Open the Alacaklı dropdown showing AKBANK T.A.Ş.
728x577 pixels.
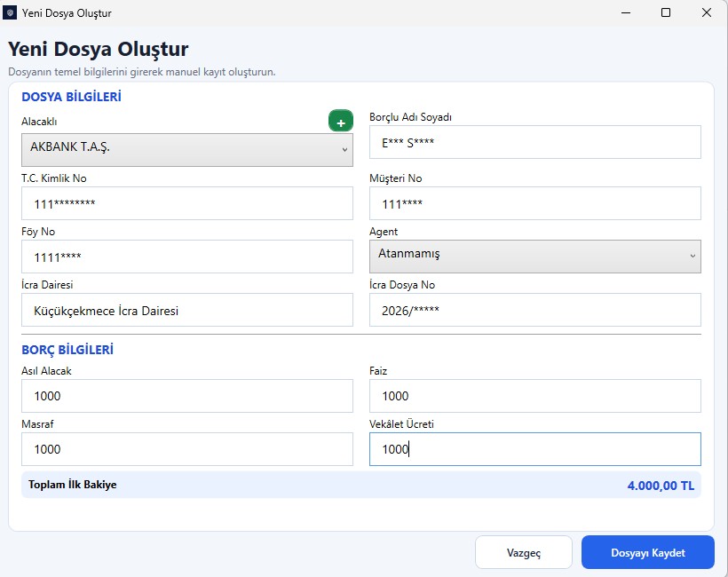(187, 150)
